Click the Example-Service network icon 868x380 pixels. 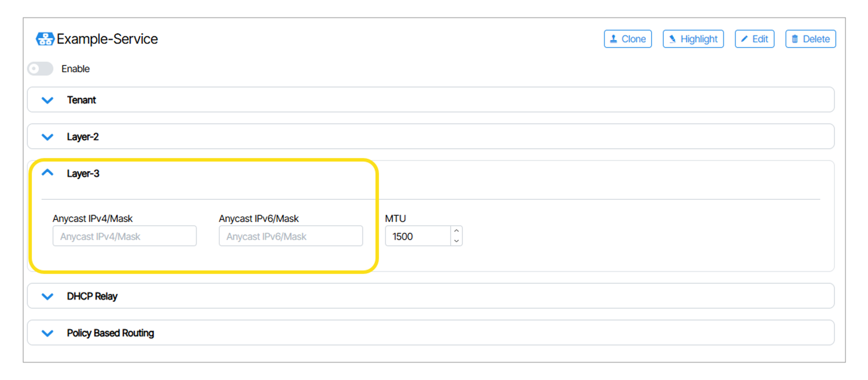coord(45,39)
